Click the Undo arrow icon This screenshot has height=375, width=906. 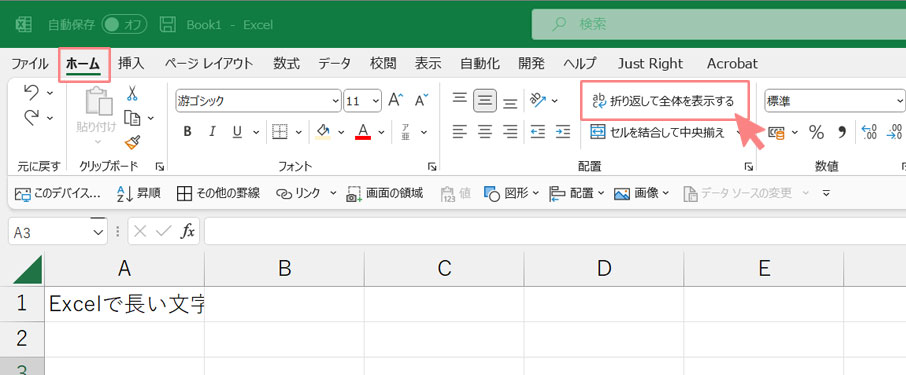(31, 92)
